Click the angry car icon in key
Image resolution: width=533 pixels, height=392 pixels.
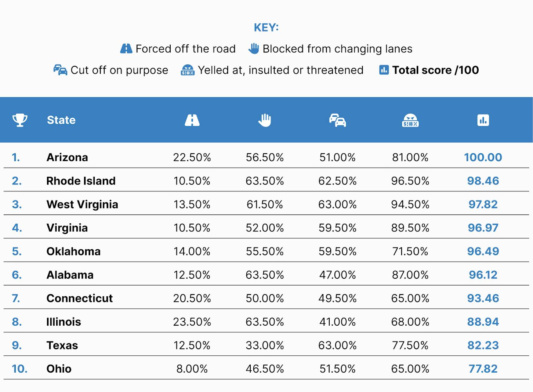coord(188,70)
